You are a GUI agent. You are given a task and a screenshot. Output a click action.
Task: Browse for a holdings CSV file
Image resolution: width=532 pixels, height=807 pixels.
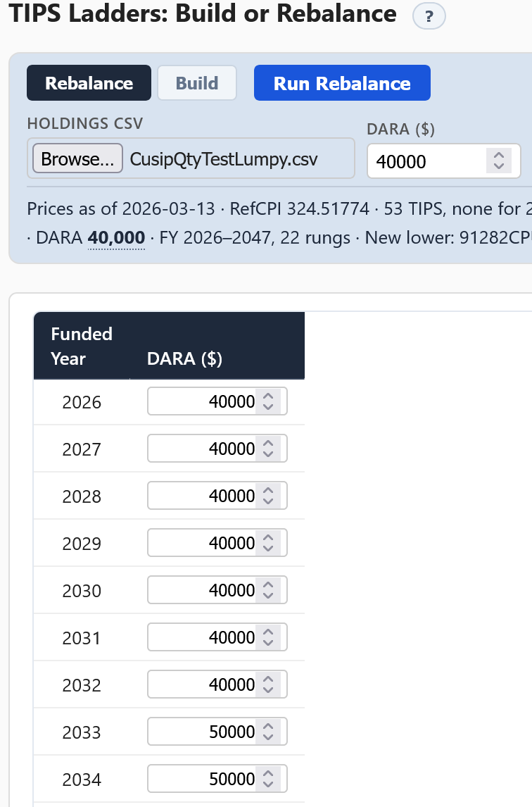pos(77,158)
